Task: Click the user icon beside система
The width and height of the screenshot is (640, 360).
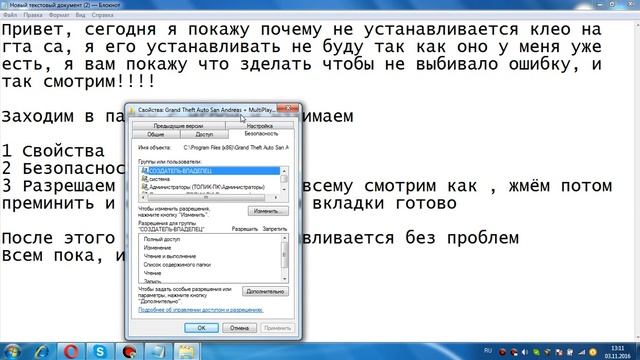Action: click(144, 179)
